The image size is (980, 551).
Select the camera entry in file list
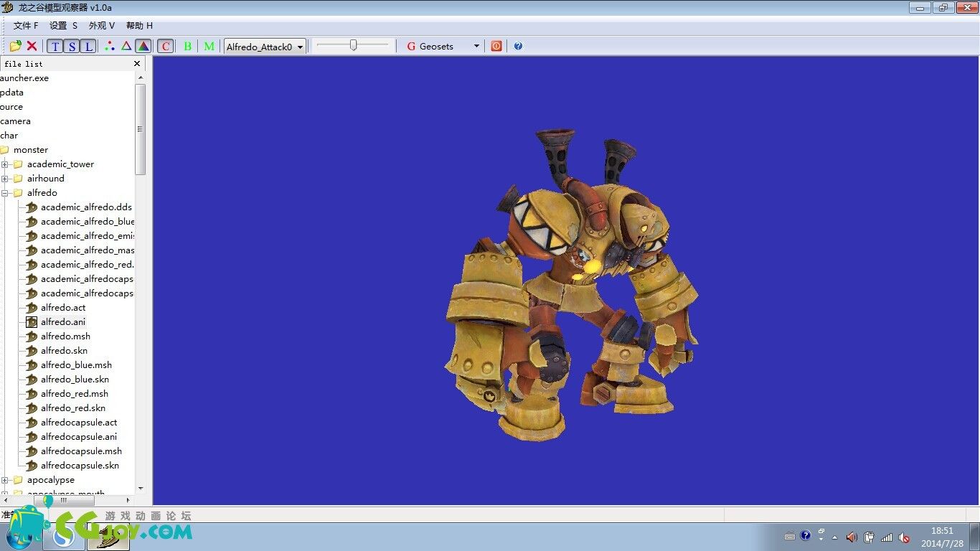(x=15, y=121)
